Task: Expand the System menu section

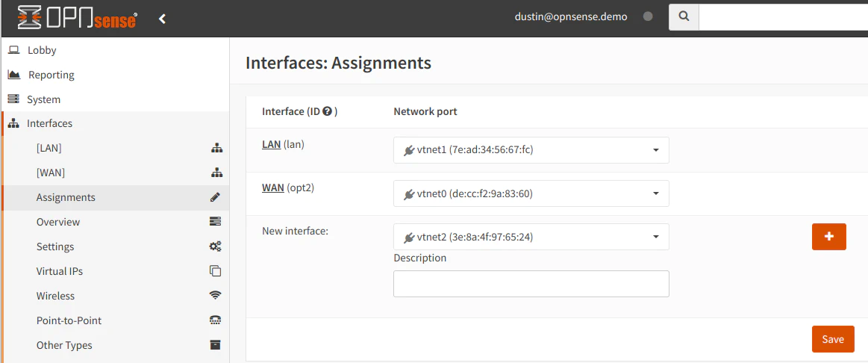Action: point(43,99)
